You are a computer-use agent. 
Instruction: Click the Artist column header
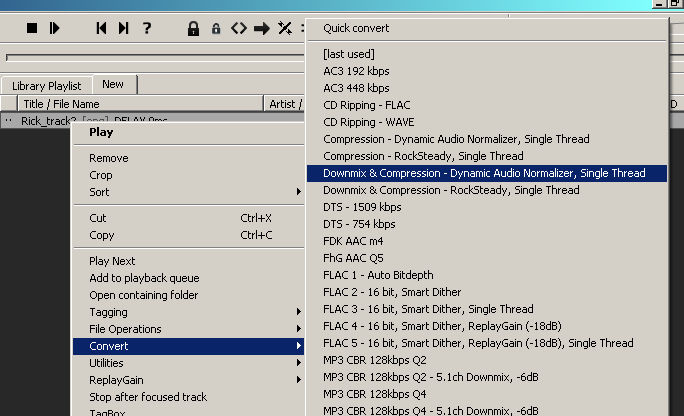pyautogui.click(x=284, y=104)
